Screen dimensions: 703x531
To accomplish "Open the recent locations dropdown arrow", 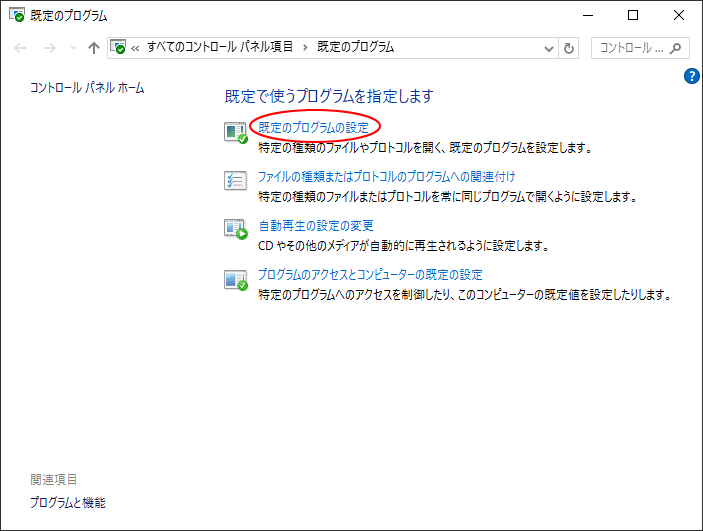I will 73,48.
